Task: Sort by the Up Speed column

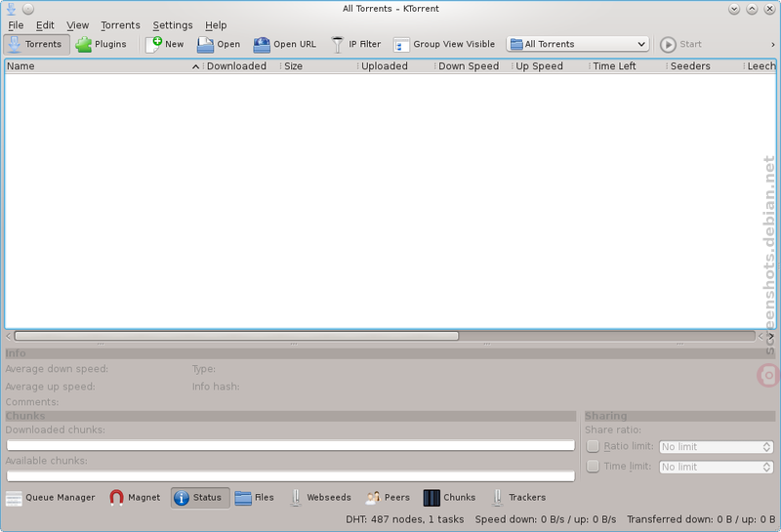Action: 551,66
